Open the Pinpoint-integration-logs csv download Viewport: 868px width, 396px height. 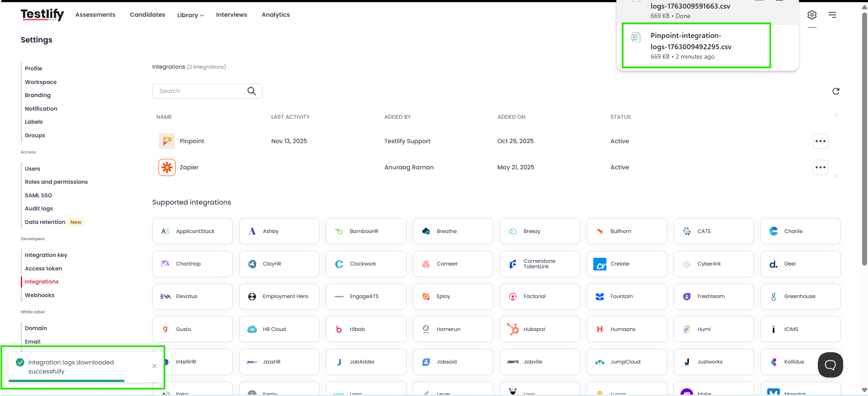696,46
